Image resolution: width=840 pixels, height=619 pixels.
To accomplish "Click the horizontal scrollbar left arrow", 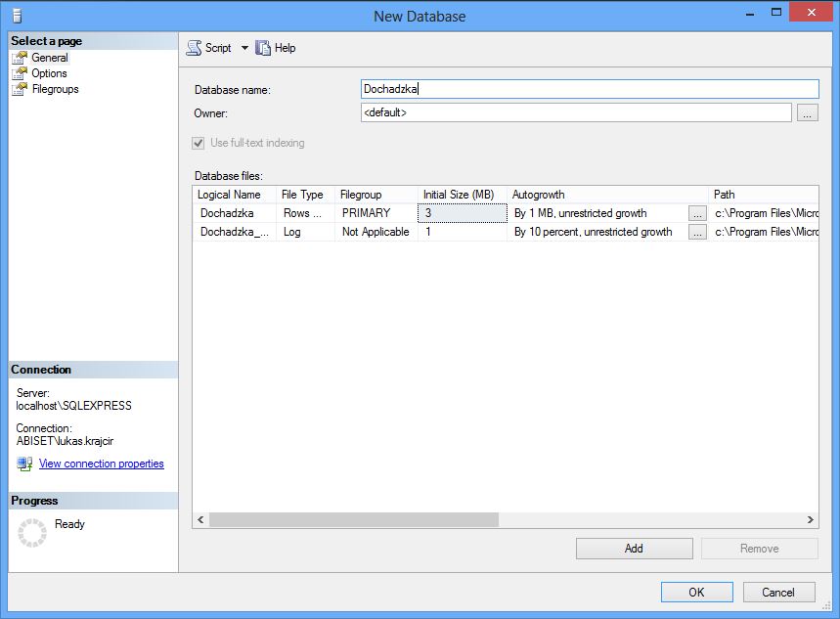I will [200, 519].
